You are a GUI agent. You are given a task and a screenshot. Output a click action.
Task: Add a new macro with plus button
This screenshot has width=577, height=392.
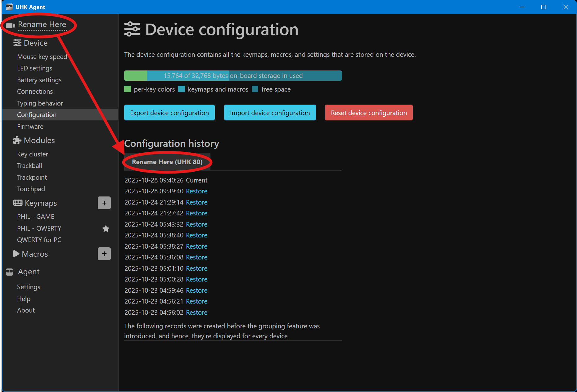coord(104,254)
